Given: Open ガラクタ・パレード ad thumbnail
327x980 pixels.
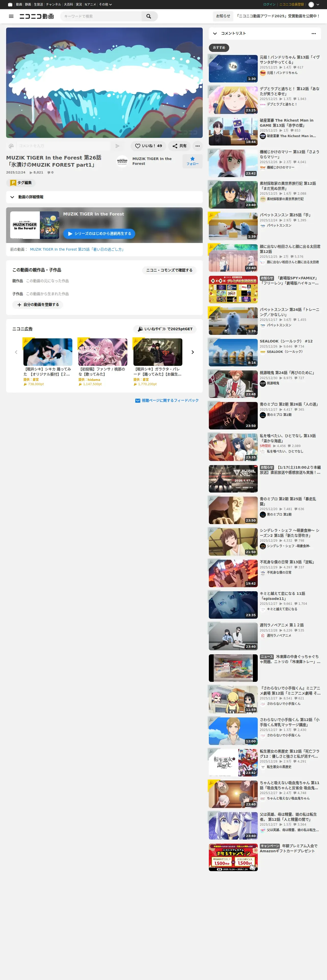Looking at the screenshot, I should 158,352.
